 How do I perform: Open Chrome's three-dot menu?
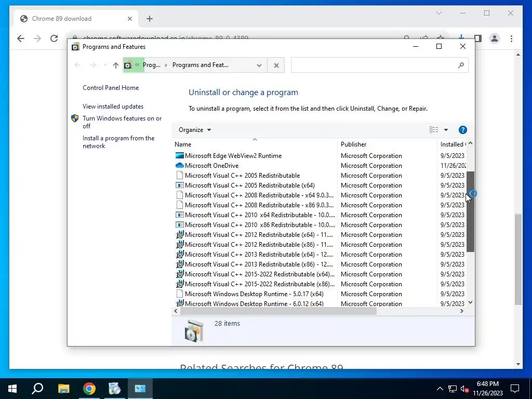pyautogui.click(x=511, y=38)
